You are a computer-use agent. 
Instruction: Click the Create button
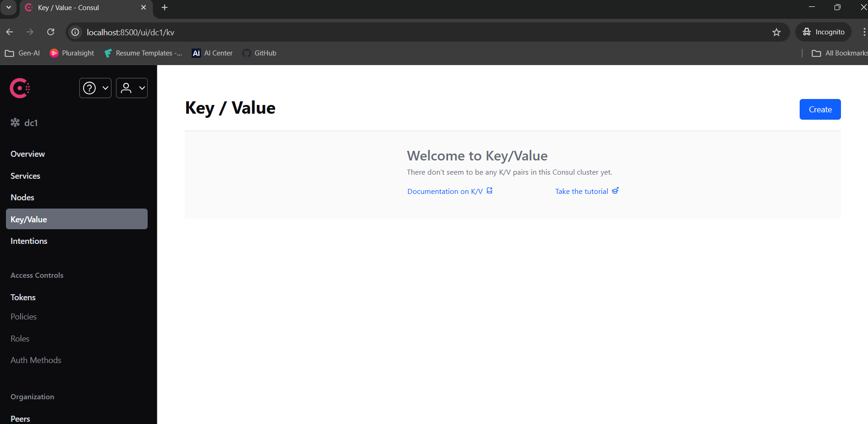click(x=820, y=109)
